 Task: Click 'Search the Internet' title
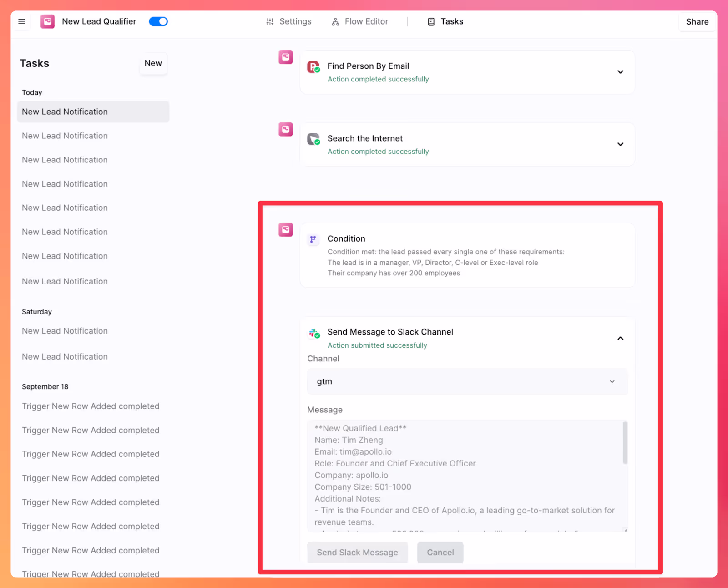click(365, 138)
